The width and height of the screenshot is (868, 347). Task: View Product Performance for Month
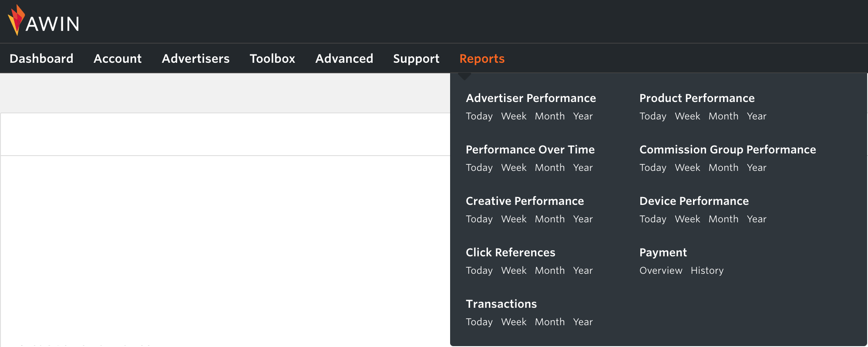point(723,116)
